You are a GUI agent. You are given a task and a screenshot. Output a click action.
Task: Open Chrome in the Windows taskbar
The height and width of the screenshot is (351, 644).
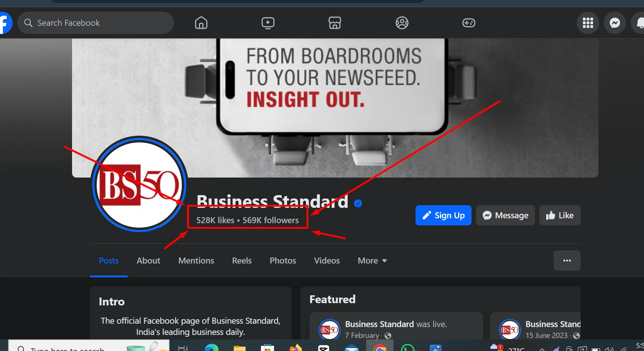pyautogui.click(x=380, y=348)
